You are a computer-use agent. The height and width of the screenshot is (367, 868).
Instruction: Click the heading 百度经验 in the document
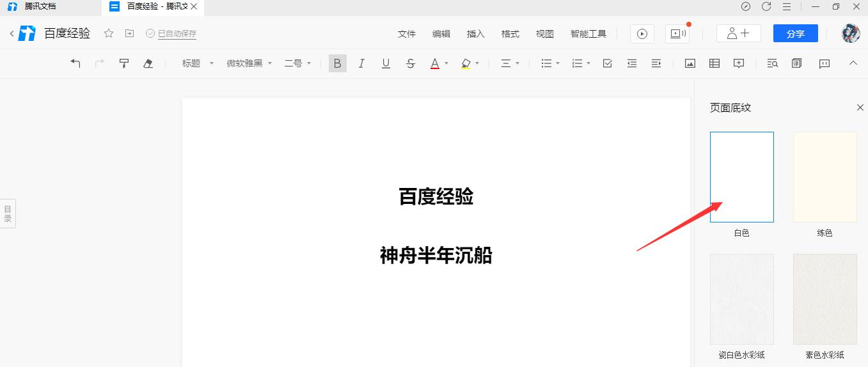[436, 196]
